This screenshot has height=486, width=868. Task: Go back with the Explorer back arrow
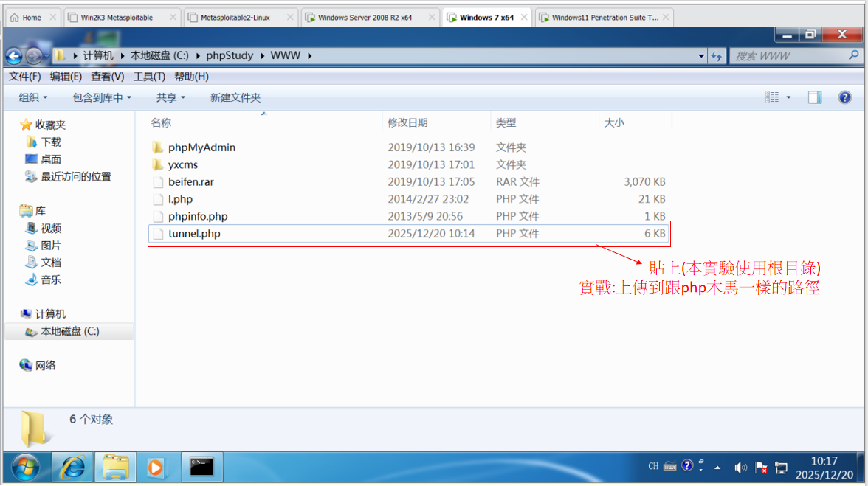coord(14,55)
